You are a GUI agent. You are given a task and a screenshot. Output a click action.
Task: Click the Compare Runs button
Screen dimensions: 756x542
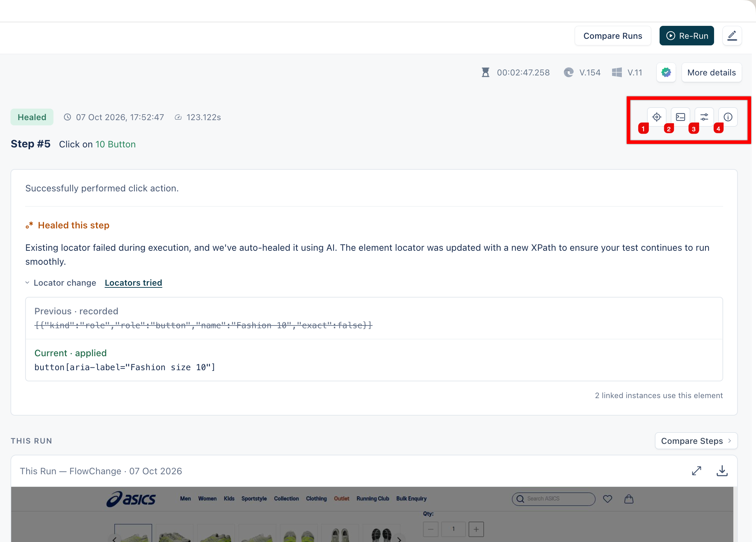tap(613, 36)
